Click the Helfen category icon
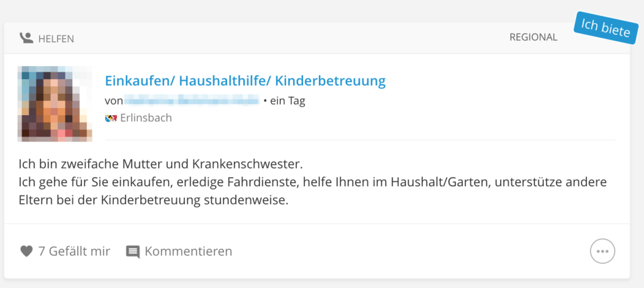The width and height of the screenshot is (644, 288). tap(26, 38)
